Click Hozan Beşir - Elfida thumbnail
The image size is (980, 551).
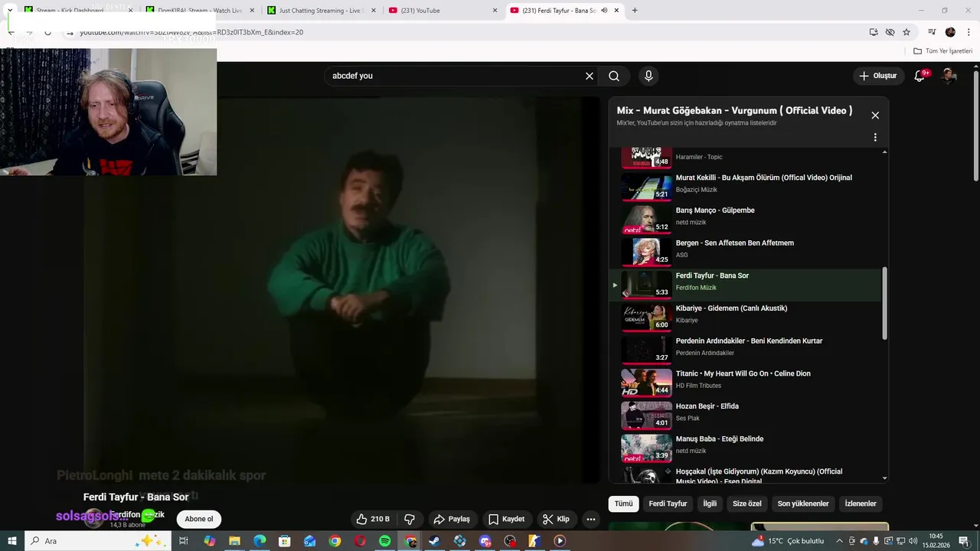[646, 416]
